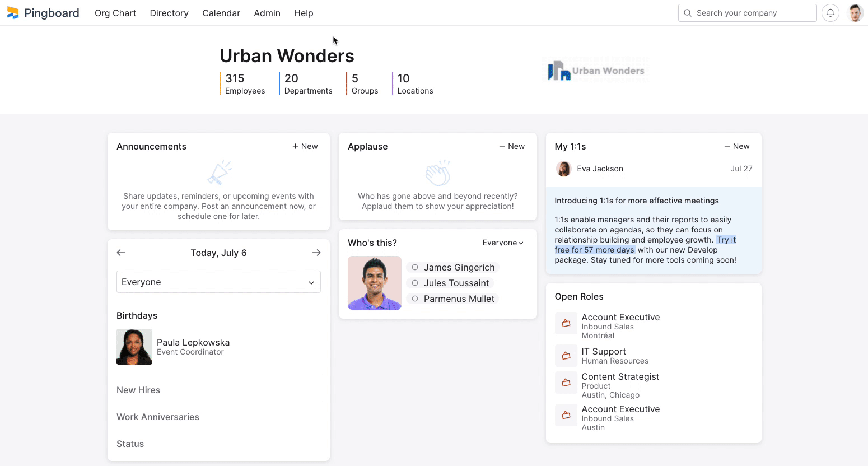Open the Org Chart menu

tap(115, 13)
